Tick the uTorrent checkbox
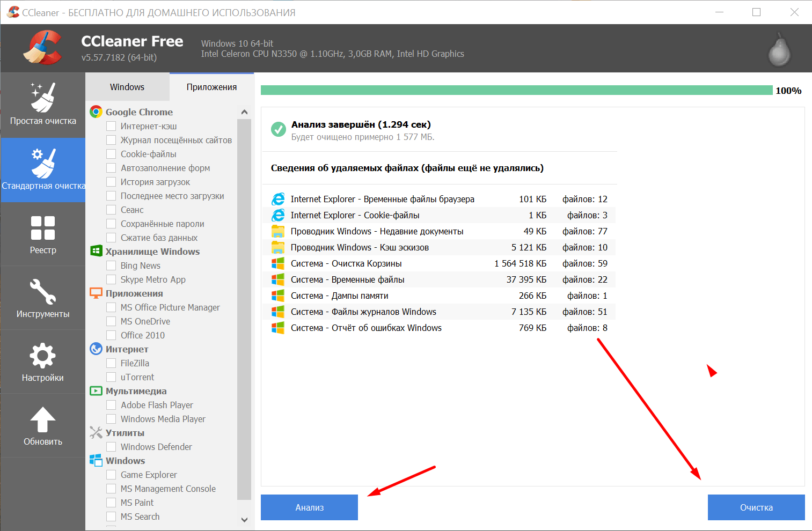Screen dimensions: 812x531 tap(111, 377)
